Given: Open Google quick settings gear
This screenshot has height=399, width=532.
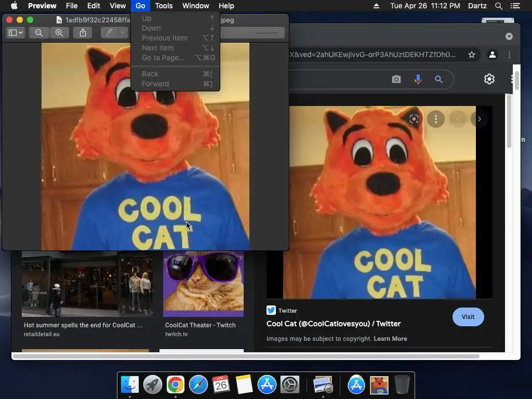Looking at the screenshot, I should [489, 79].
